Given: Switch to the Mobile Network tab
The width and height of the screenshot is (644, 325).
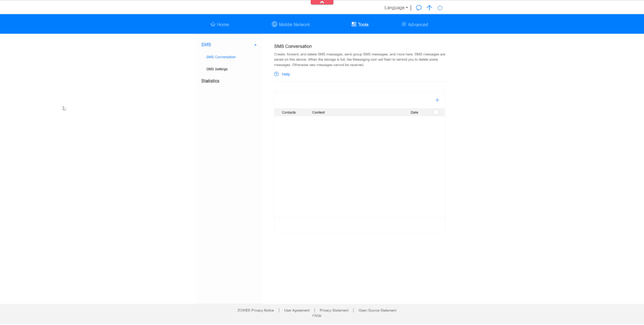Looking at the screenshot, I should tap(291, 25).
